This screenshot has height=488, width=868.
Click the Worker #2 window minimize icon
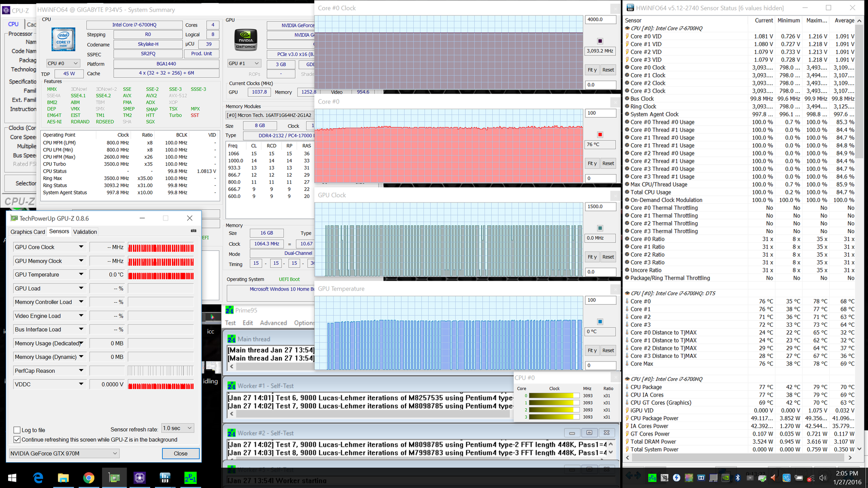pos(572,433)
